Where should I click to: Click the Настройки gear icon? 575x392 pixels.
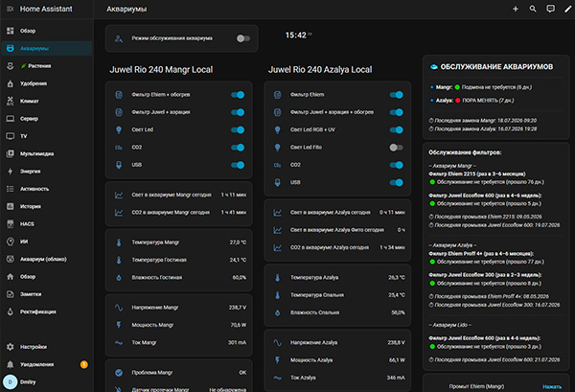point(11,347)
